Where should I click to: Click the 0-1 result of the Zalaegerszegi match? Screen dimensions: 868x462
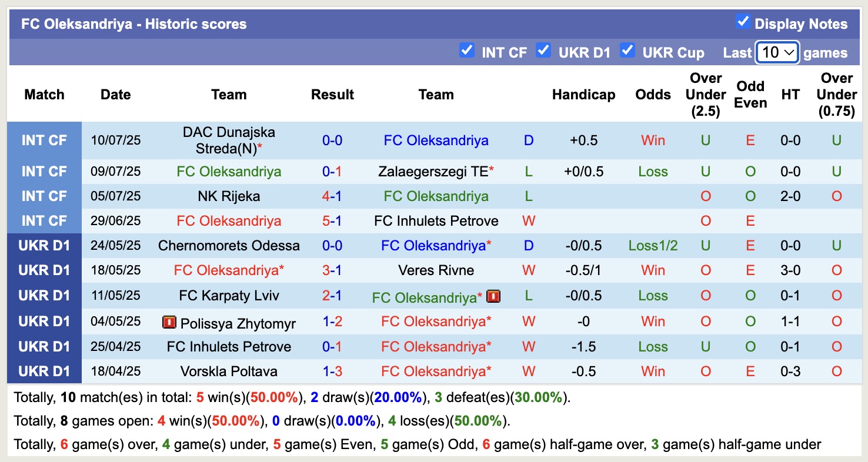[332, 171]
